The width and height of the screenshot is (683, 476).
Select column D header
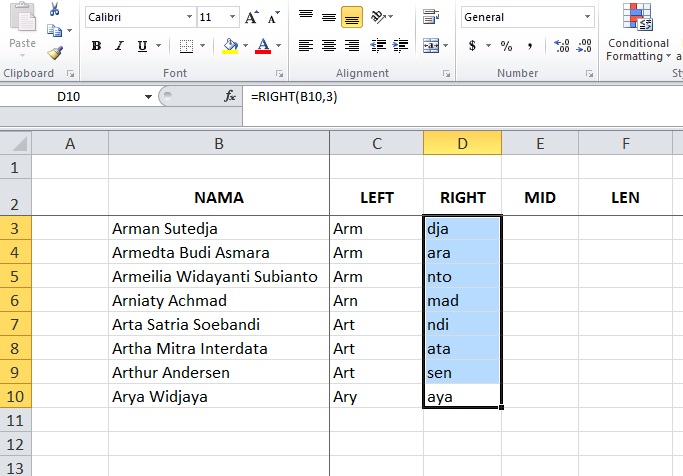point(462,144)
